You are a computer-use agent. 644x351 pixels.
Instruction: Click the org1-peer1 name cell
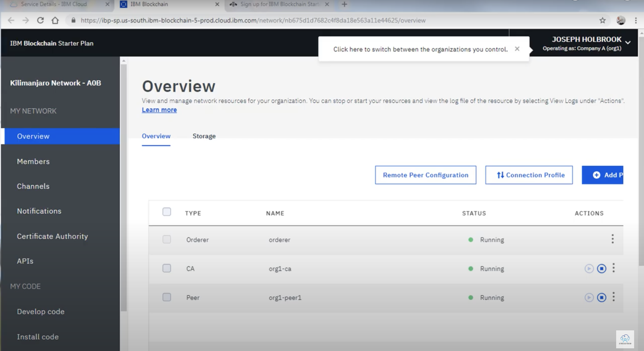pos(285,298)
